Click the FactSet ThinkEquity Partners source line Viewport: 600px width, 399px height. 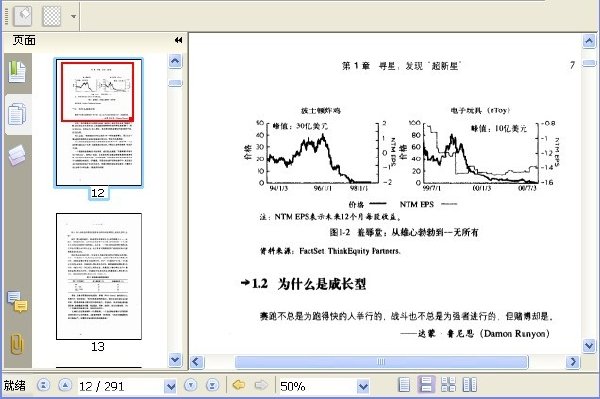pyautogui.click(x=330, y=251)
